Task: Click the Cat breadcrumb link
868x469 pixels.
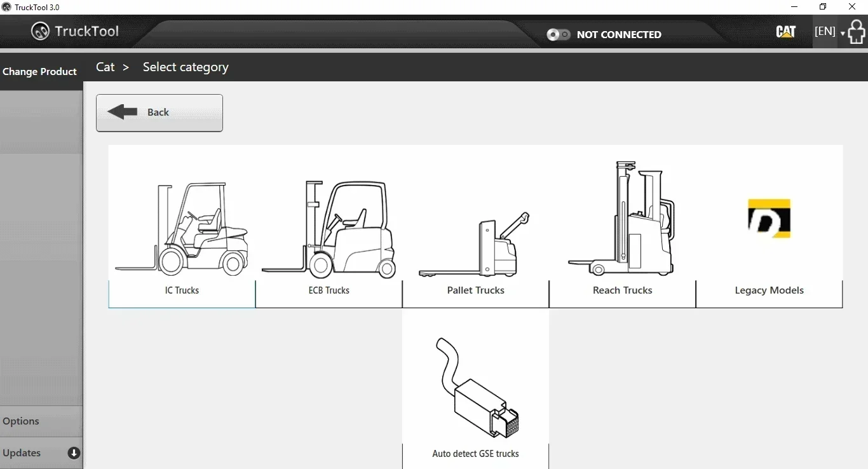Action: pos(105,67)
